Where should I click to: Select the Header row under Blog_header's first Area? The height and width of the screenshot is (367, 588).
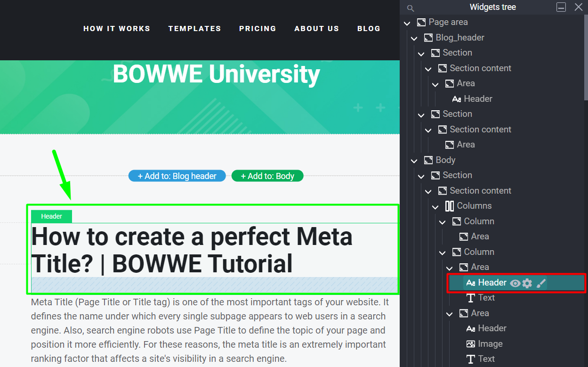tap(472, 99)
